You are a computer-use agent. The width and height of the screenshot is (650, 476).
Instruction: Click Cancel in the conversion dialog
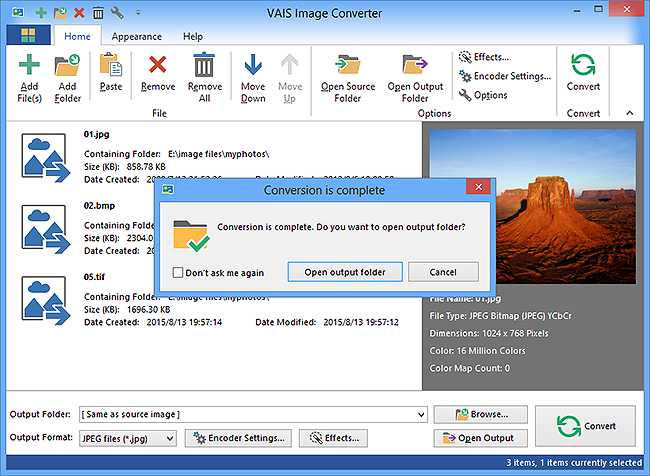(443, 272)
